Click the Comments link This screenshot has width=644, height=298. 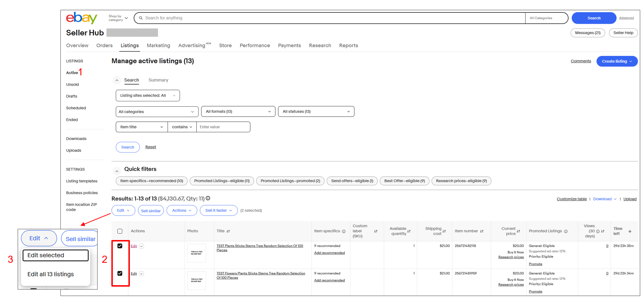(x=581, y=61)
